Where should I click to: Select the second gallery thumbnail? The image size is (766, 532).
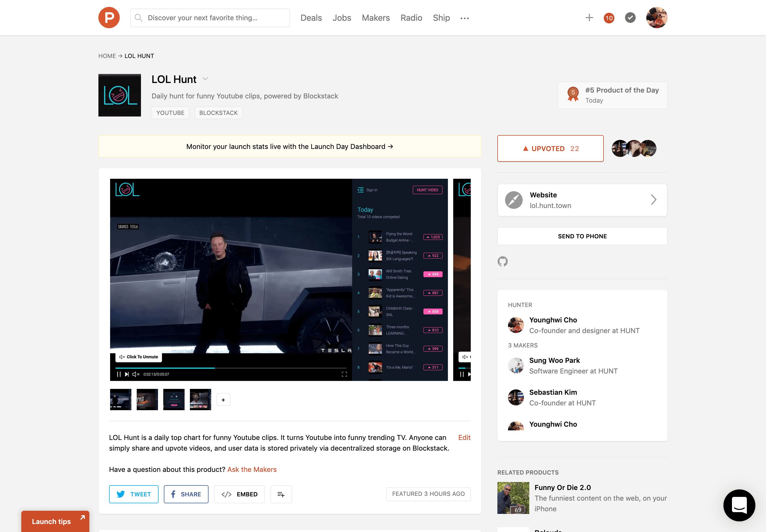(147, 400)
